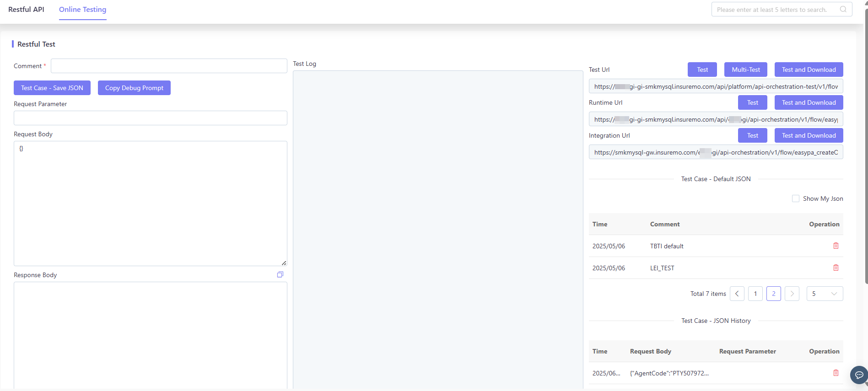Viewport: 868px width, 391px height.
Task: Copy the Response Body using copy icon
Action: 280,274
